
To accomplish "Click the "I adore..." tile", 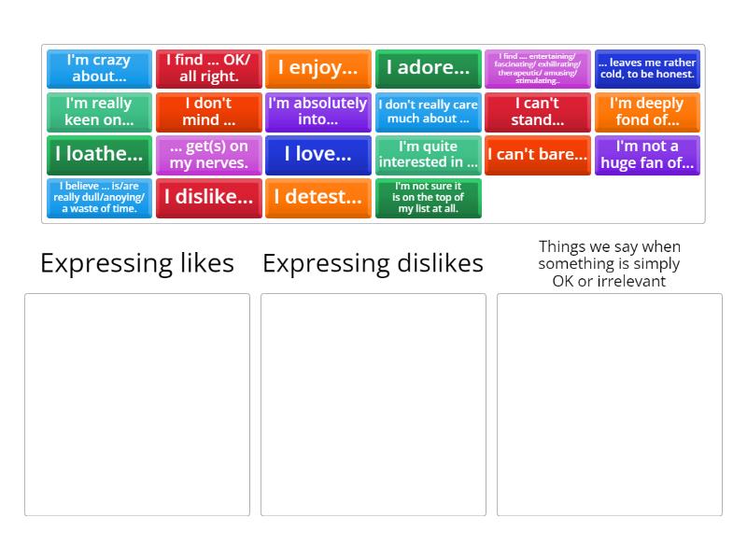I will point(428,67).
